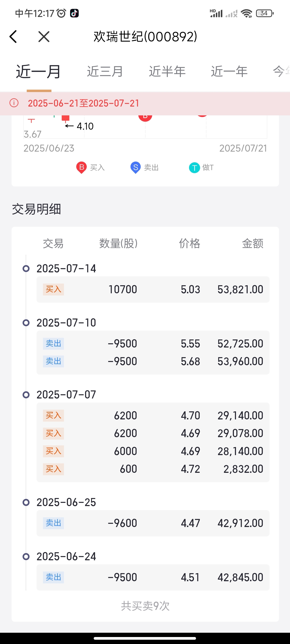Tap the TikTok icon in the status bar

click(74, 13)
